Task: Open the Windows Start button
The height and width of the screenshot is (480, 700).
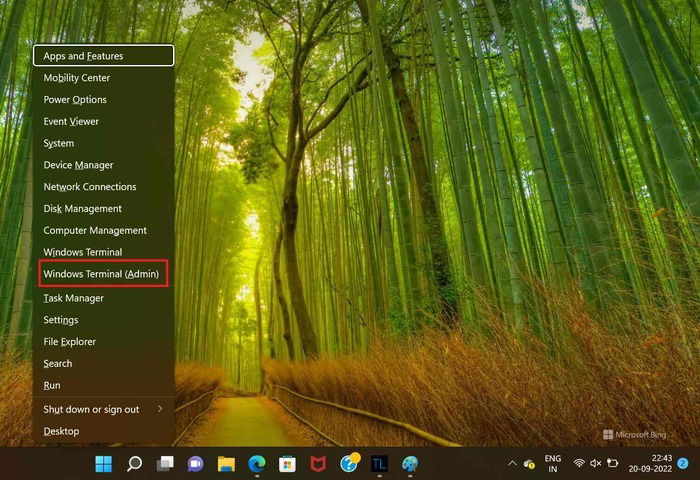Action: click(104, 464)
